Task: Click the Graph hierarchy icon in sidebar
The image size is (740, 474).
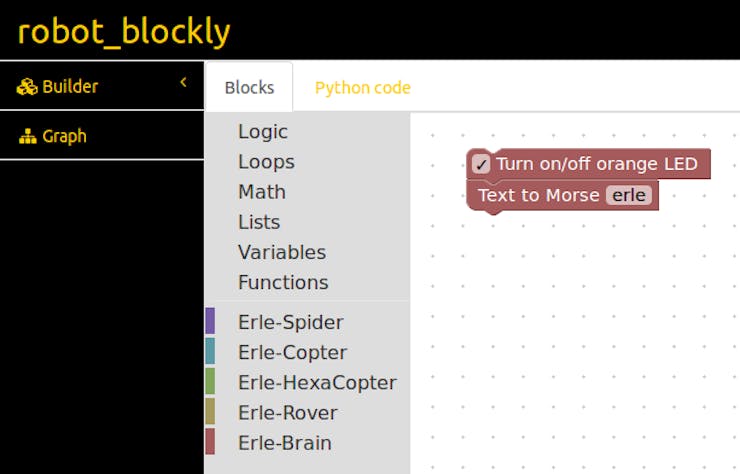Action: (x=28, y=136)
